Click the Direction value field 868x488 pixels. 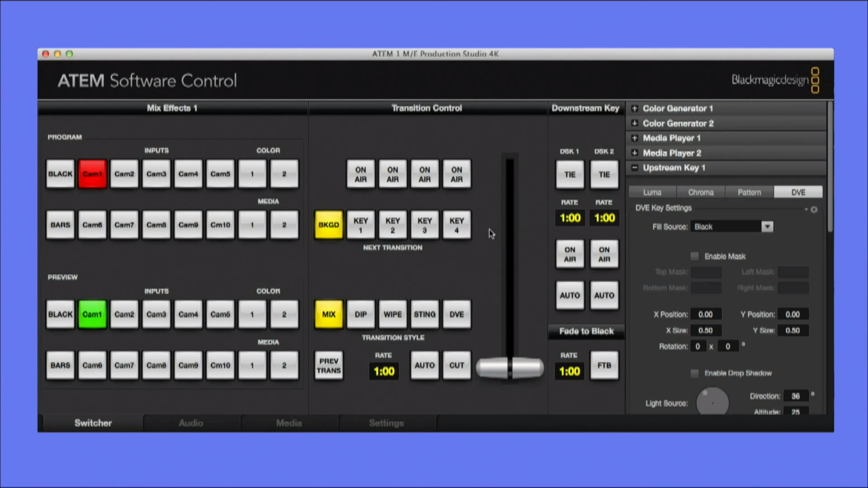796,396
